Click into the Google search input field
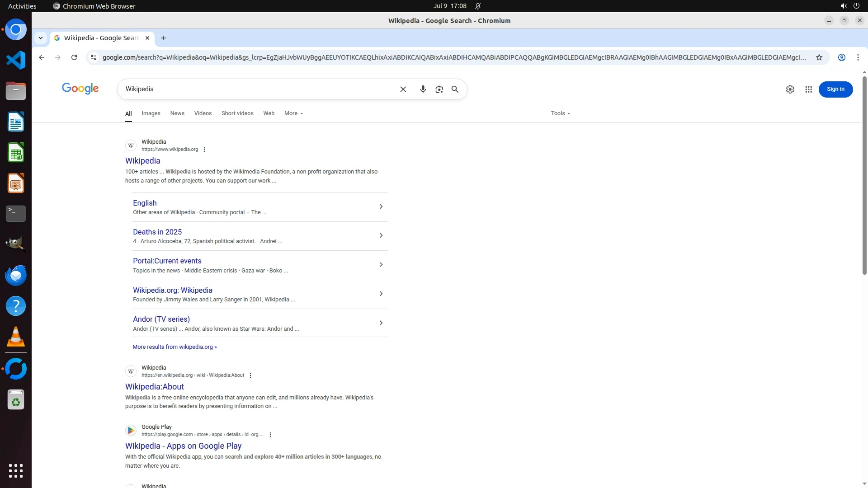This screenshot has width=868, height=488. click(258, 89)
